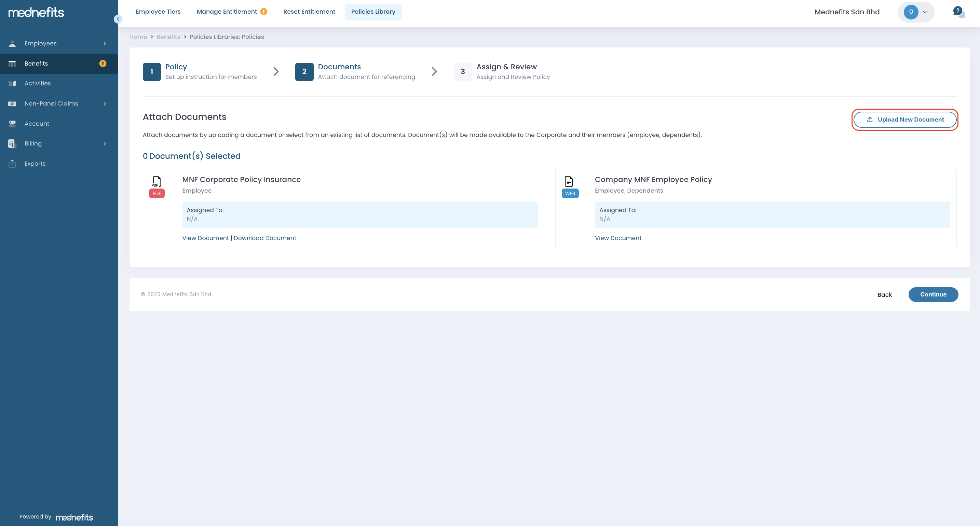Image resolution: width=980 pixels, height=526 pixels.
Task: Open the Account sidebar item
Action: [59, 124]
